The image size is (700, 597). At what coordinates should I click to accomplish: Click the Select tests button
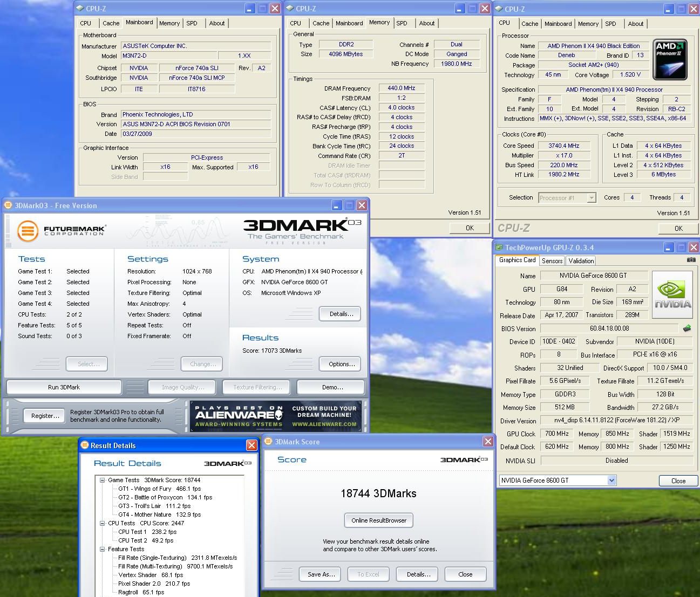coord(87,364)
